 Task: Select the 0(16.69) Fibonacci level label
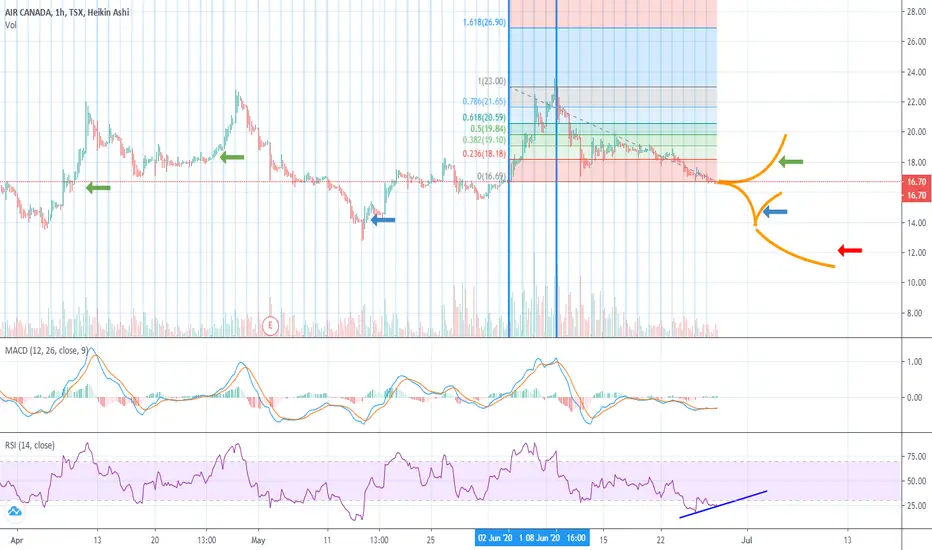[492, 177]
